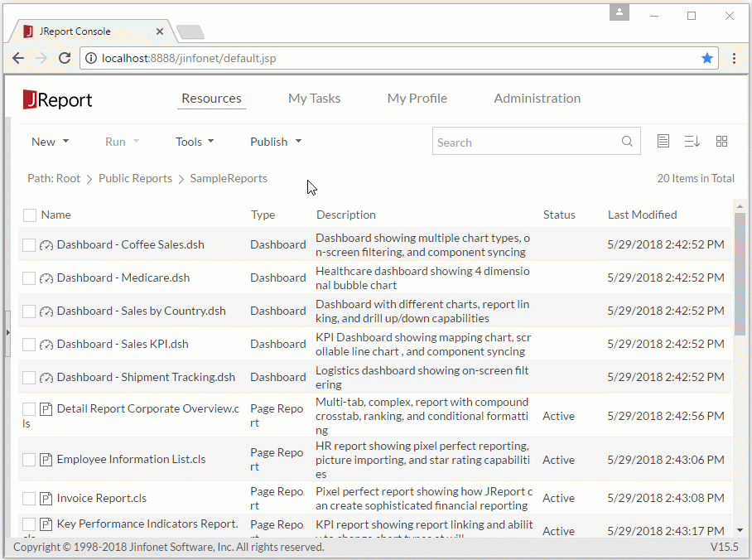Check the Employee Information List.cls checkbox

coord(29,460)
